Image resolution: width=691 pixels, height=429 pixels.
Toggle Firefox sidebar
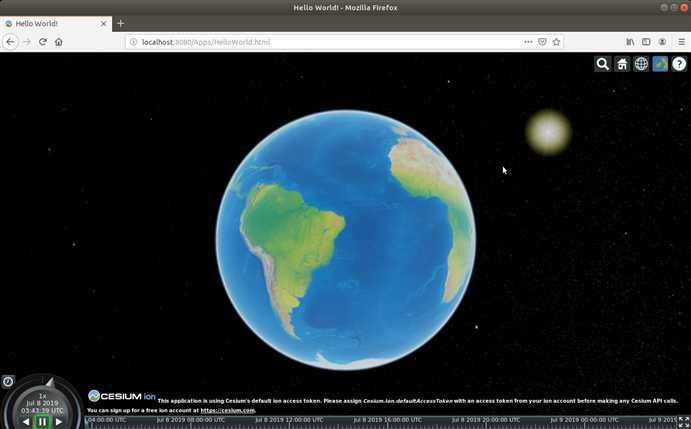pyautogui.click(x=646, y=42)
